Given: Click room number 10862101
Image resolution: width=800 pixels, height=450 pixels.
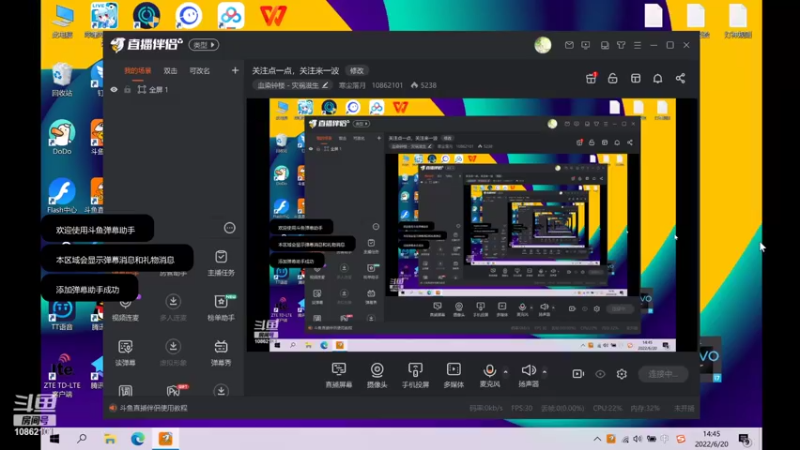Looking at the screenshot, I should pos(387,85).
